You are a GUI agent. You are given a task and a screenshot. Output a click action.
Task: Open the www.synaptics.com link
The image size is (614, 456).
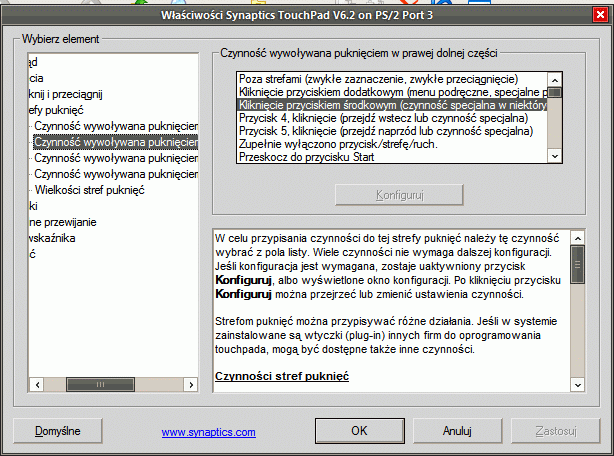point(208,432)
